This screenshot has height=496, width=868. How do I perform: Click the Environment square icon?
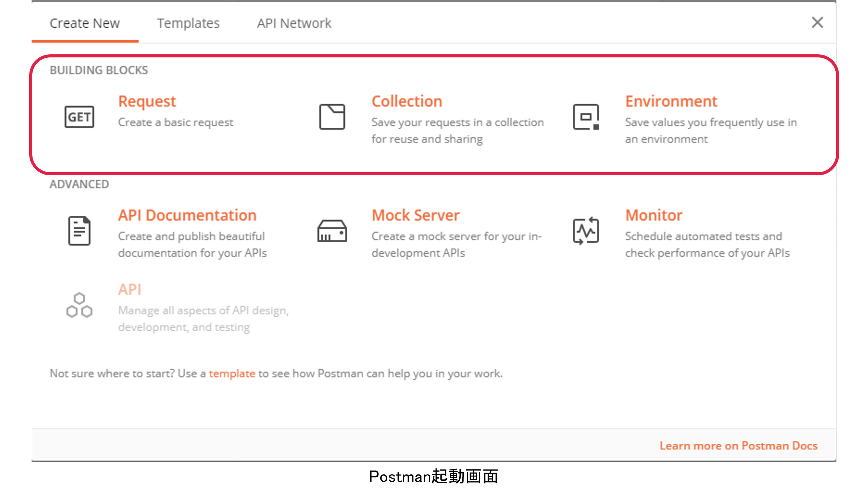586,117
